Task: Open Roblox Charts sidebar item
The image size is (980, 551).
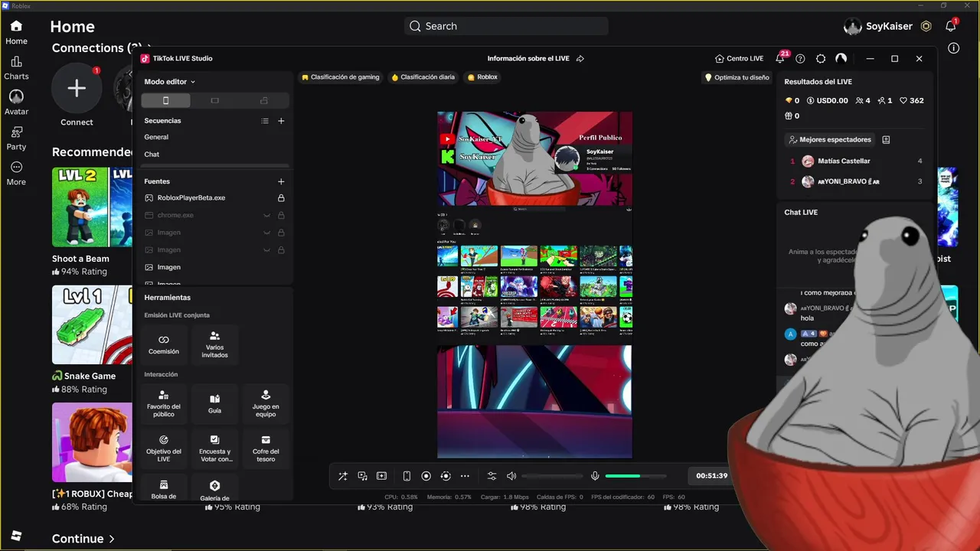Action: click(16, 68)
